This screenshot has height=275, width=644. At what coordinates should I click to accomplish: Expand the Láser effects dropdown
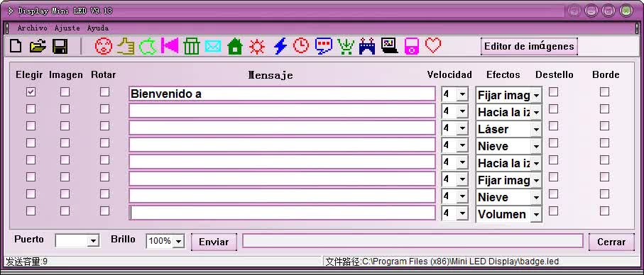pos(536,130)
